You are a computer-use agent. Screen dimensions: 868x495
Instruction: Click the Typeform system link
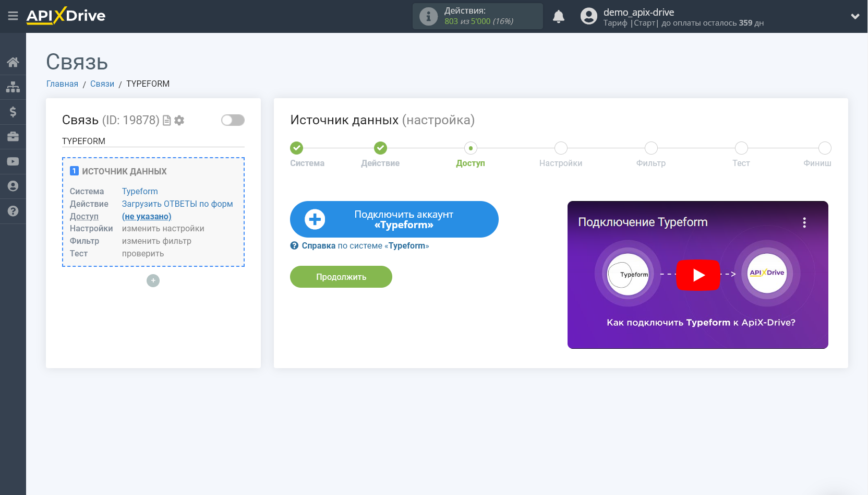coord(140,192)
